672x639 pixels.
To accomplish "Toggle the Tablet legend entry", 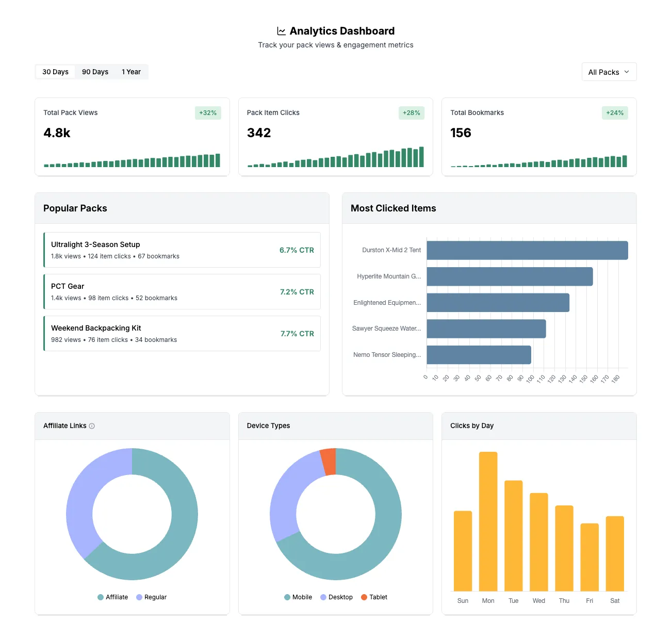I will tap(374, 597).
